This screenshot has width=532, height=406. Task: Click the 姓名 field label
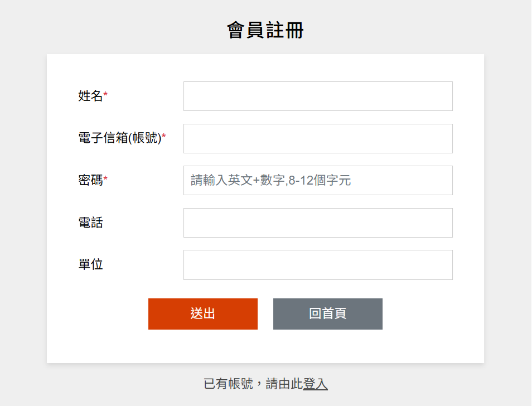tap(90, 96)
